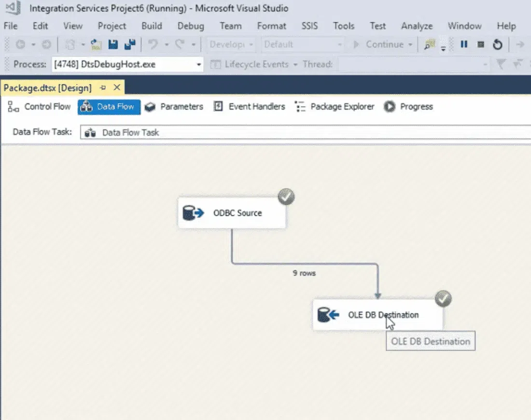
Task: Select the ODBC Source component
Action: click(x=232, y=213)
